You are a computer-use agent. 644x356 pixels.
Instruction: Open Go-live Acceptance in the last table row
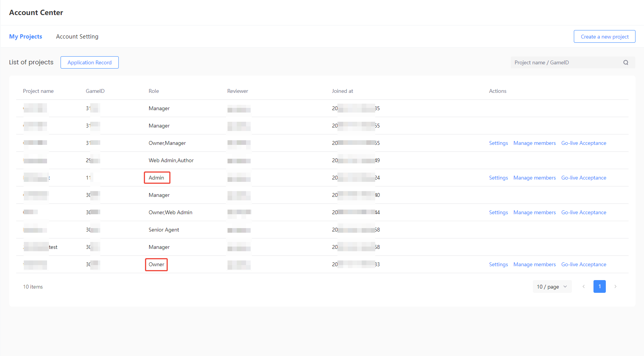click(x=583, y=264)
